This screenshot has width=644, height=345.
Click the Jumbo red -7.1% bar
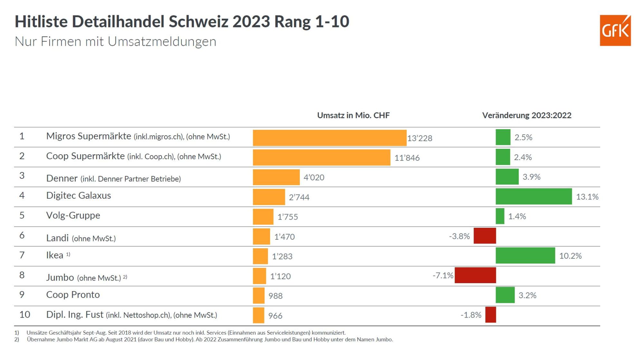click(475, 275)
